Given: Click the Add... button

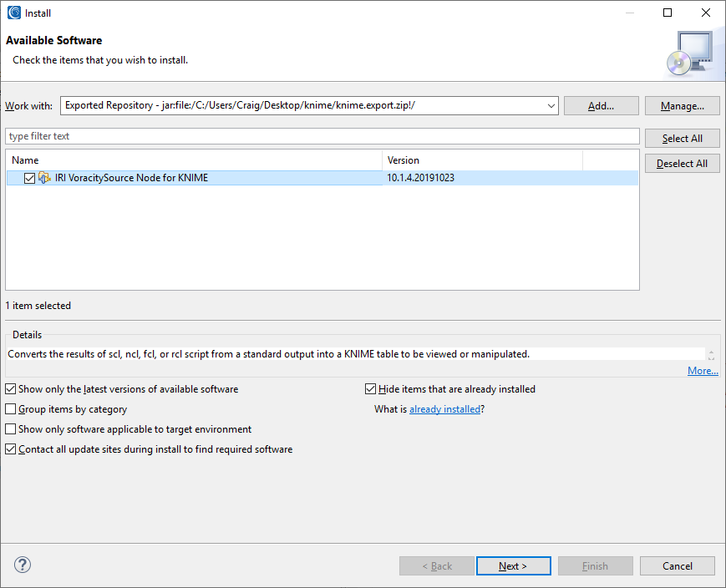Looking at the screenshot, I should 601,106.
